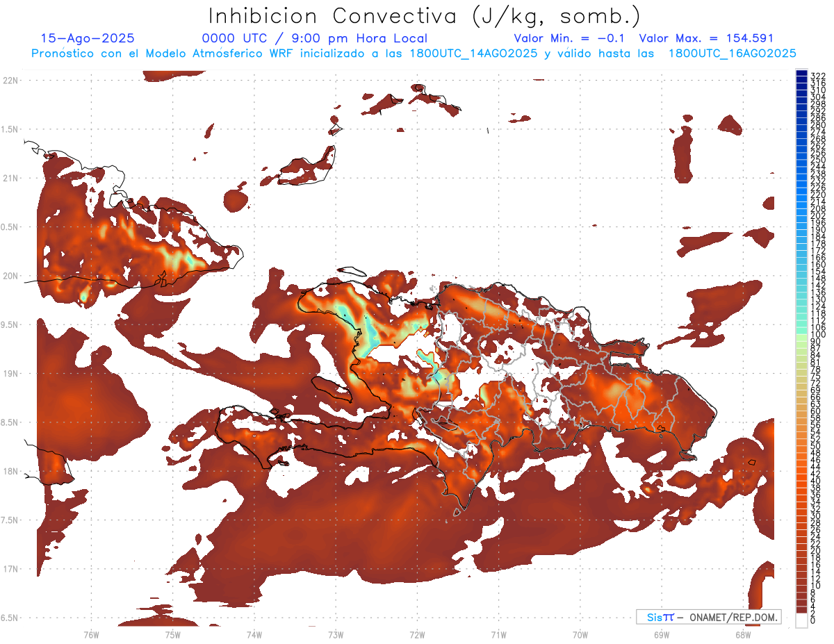Click the '72W' longitude label
Viewport: 834px width, 644px height.
pos(417,634)
